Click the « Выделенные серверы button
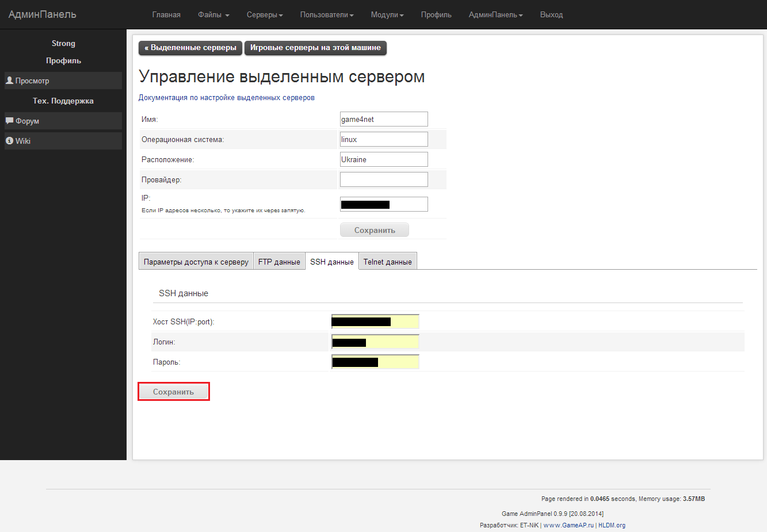Viewport: 767px width, 532px height. tap(190, 48)
